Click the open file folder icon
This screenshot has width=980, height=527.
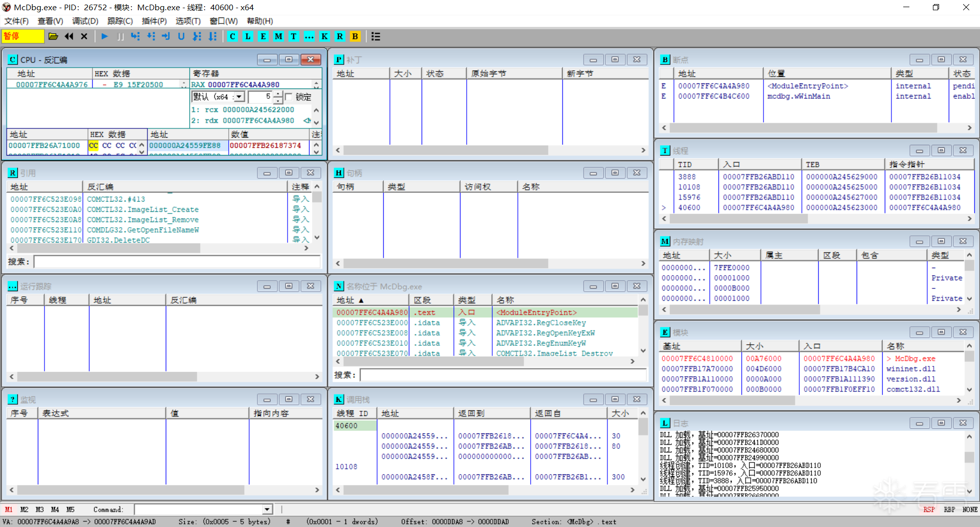click(x=53, y=36)
